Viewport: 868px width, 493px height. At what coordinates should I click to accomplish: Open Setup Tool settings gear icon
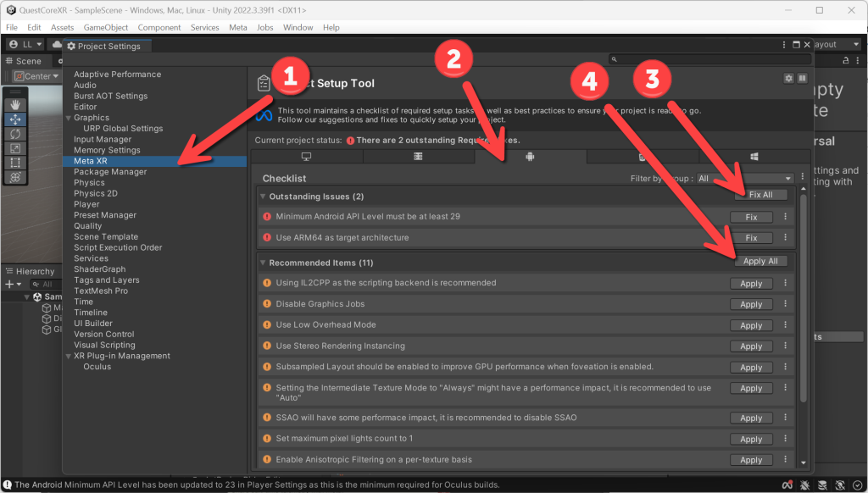tap(788, 79)
